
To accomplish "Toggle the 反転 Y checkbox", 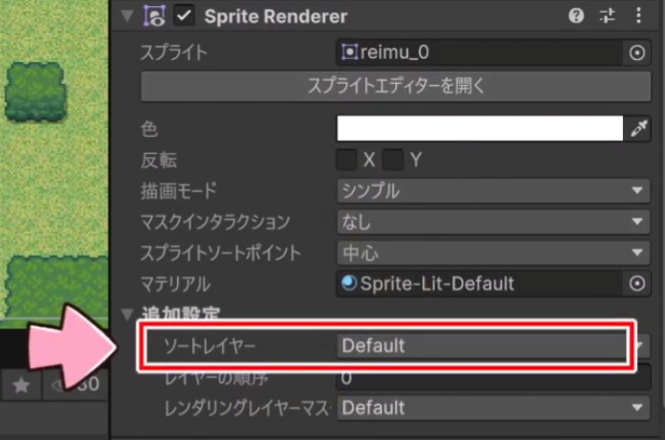I will pos(392,160).
